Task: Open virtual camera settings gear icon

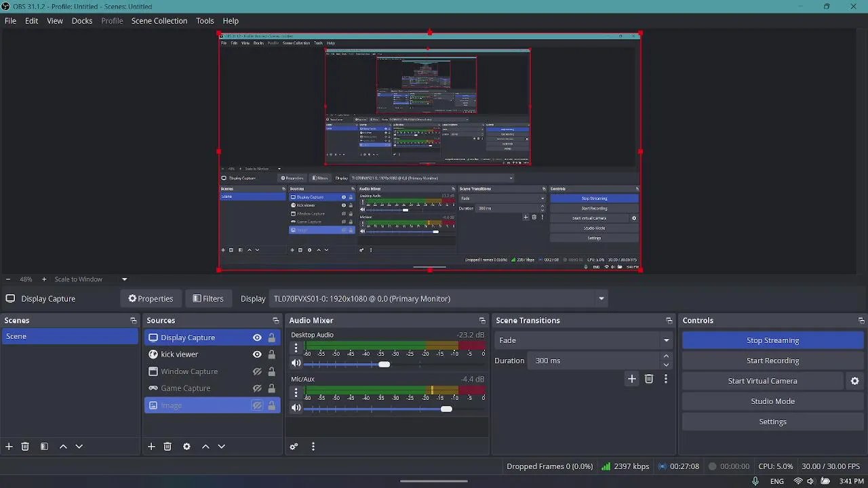Action: pyautogui.click(x=854, y=381)
